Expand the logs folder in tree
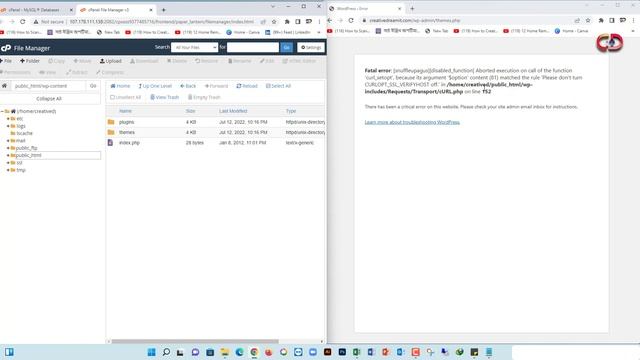The height and width of the screenshot is (360, 640). tap(8, 126)
